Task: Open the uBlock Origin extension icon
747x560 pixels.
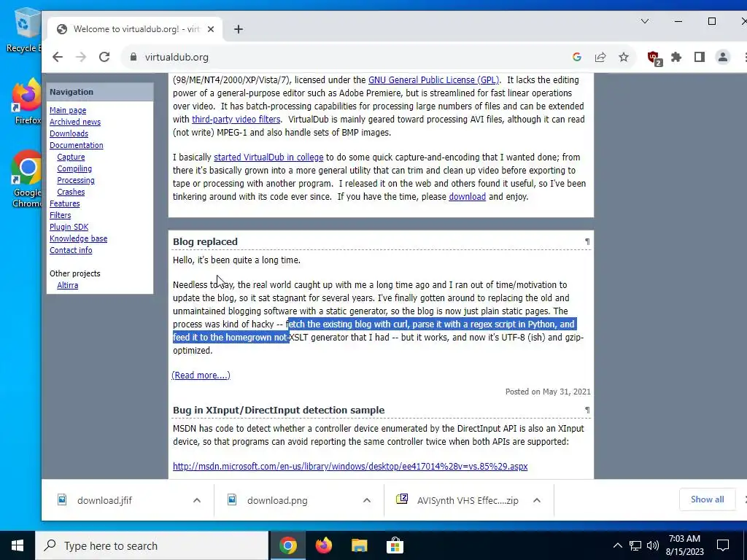Action: tap(654, 58)
